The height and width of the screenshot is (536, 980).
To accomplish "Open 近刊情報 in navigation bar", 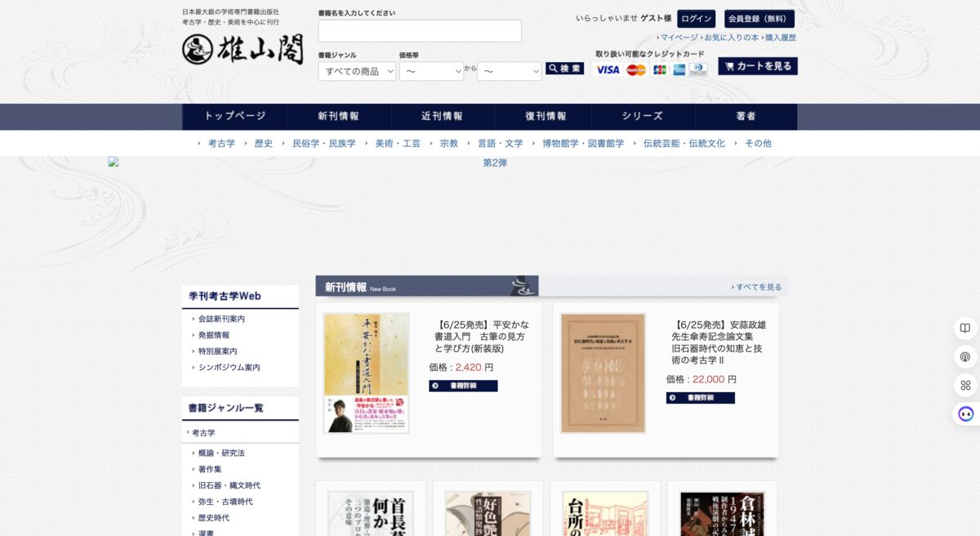I will click(443, 116).
